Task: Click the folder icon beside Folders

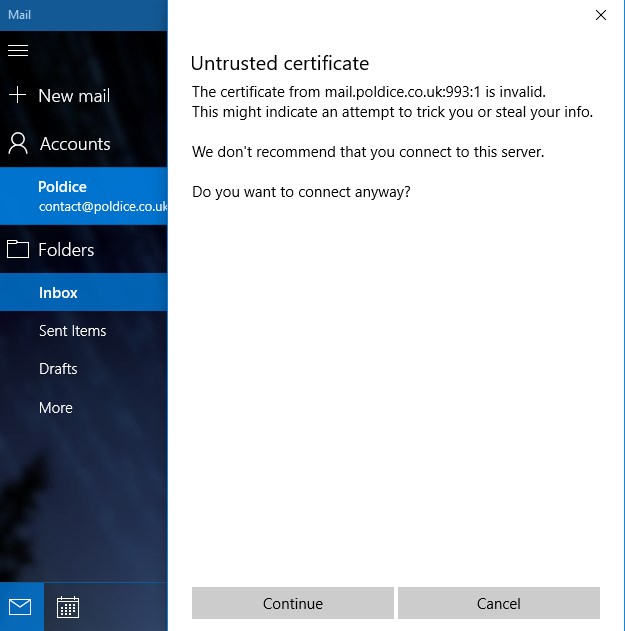Action: point(17,250)
